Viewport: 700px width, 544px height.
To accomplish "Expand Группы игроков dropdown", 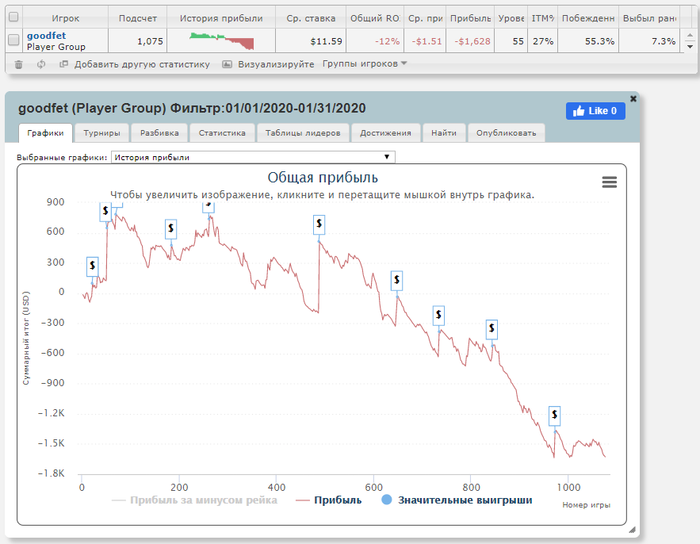I will coord(364,64).
